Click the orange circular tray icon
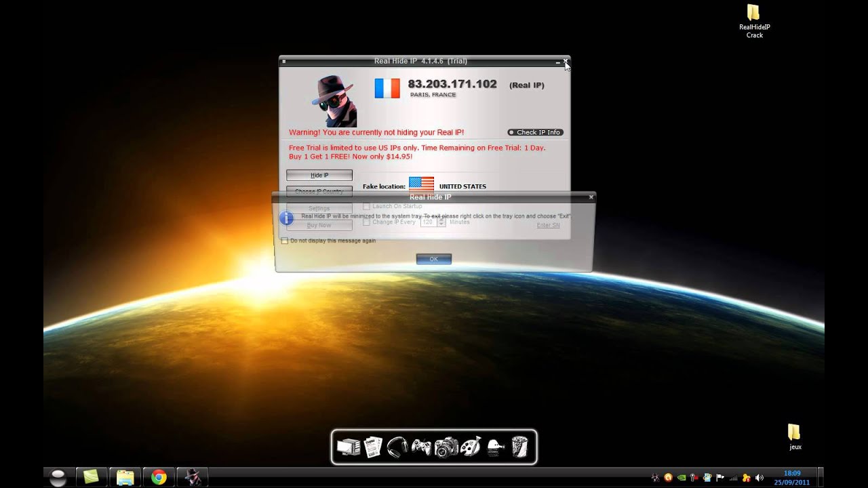 point(668,477)
